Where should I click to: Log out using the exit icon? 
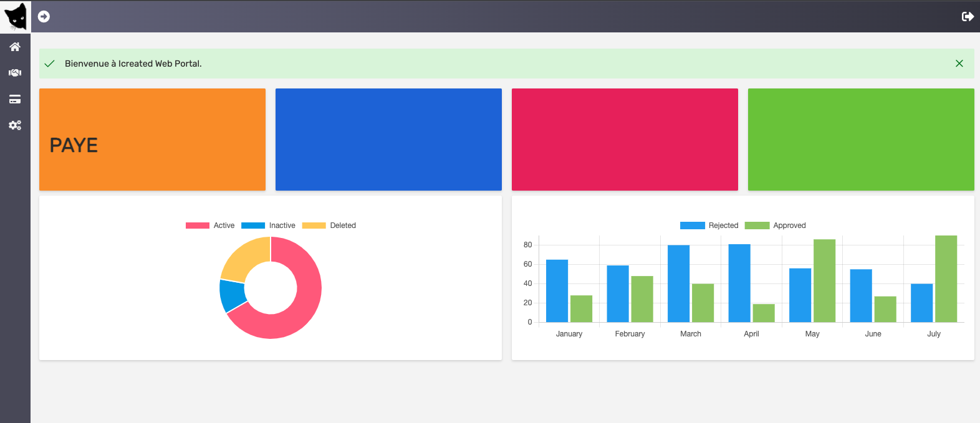968,16
